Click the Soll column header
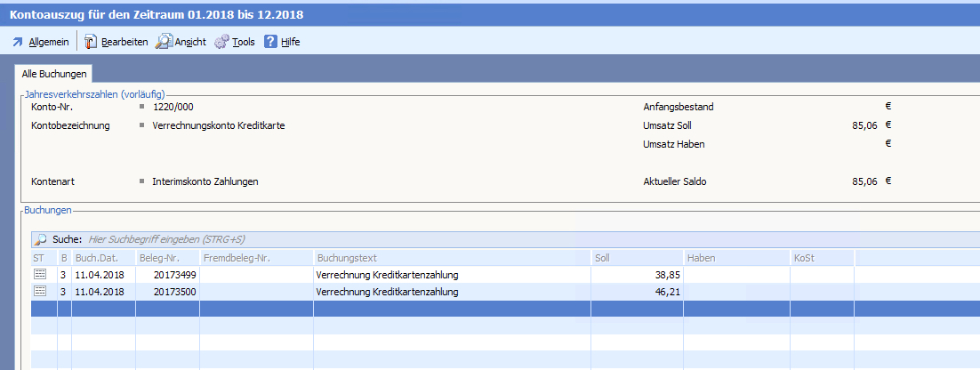 [x=637, y=258]
